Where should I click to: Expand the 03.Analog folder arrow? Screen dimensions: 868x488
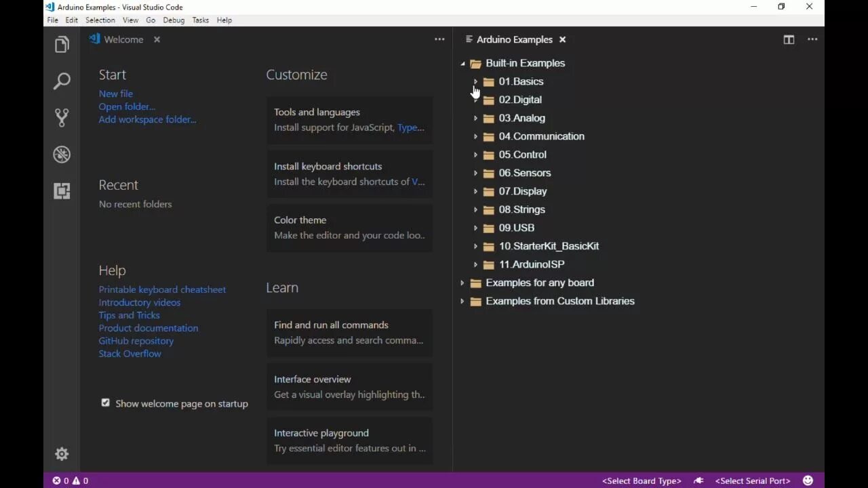[x=475, y=118]
